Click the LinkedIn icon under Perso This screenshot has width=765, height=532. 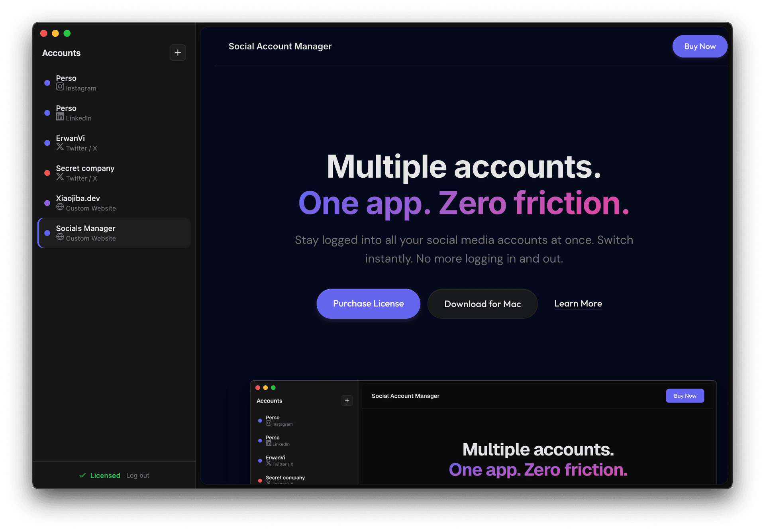click(60, 116)
